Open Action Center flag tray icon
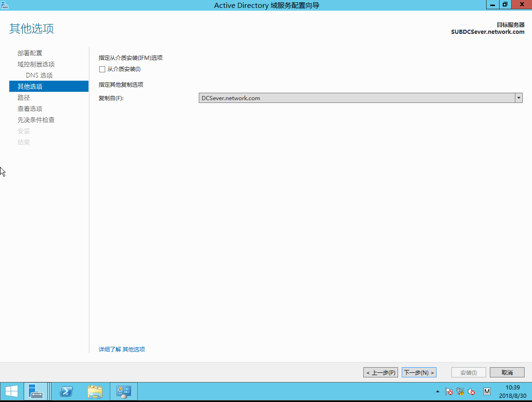The width and height of the screenshot is (532, 402). [449, 391]
